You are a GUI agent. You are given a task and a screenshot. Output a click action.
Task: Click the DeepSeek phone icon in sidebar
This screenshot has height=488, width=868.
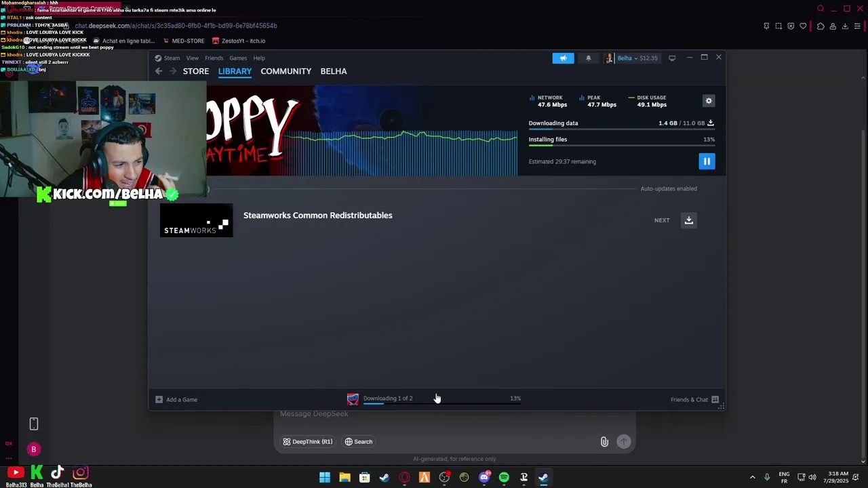point(33,424)
